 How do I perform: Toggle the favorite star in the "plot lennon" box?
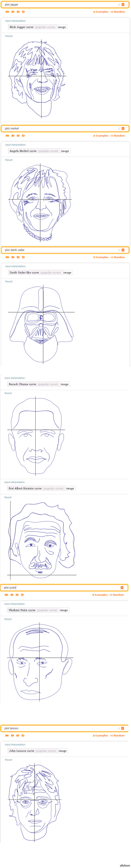[119, 728]
